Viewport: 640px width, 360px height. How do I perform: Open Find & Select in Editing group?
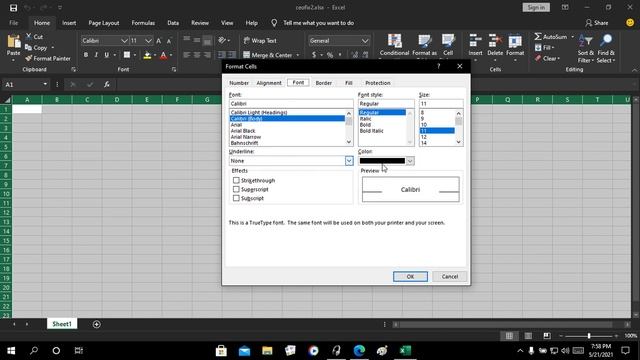point(606,48)
